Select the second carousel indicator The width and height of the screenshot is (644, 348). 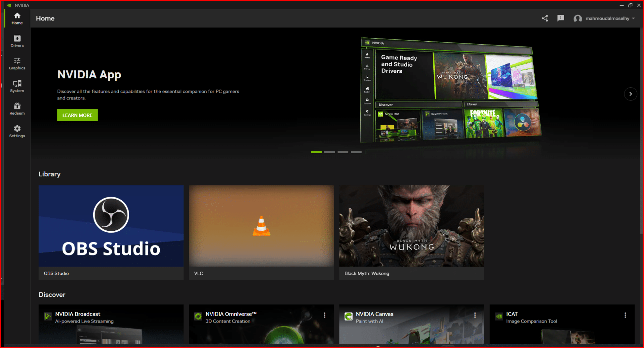[x=330, y=152]
